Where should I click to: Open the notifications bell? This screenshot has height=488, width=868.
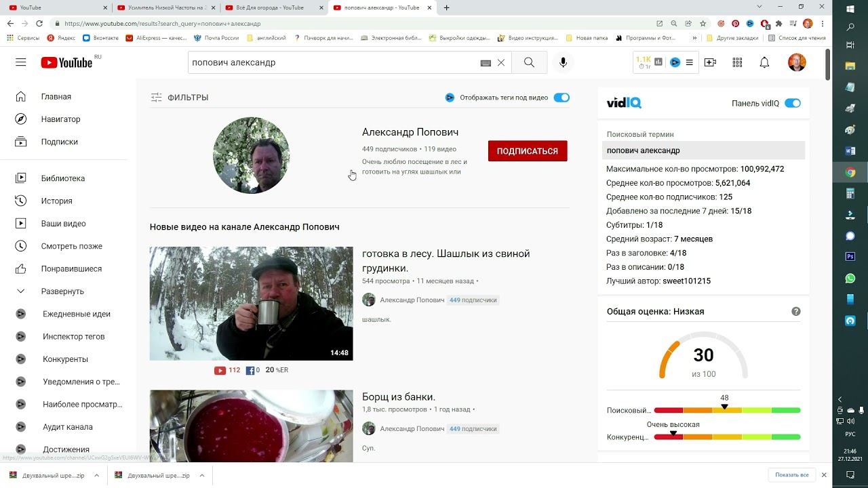pos(764,62)
